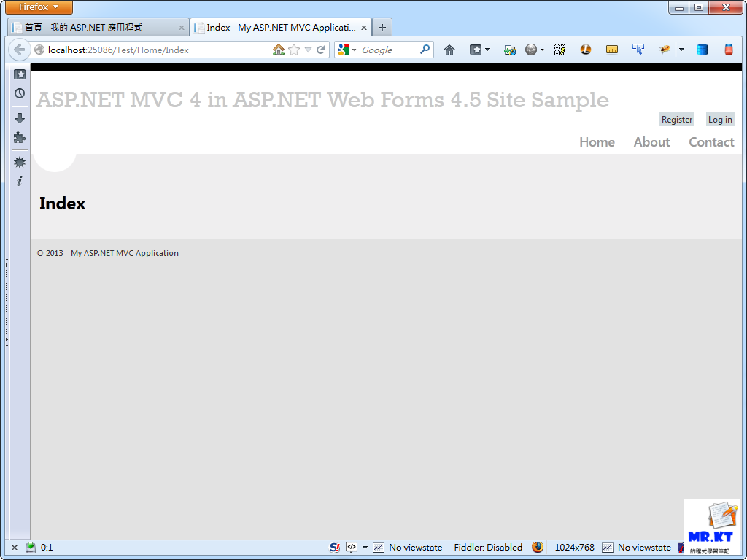
Task: Click the blue pointer element selector icon
Action: pos(638,50)
